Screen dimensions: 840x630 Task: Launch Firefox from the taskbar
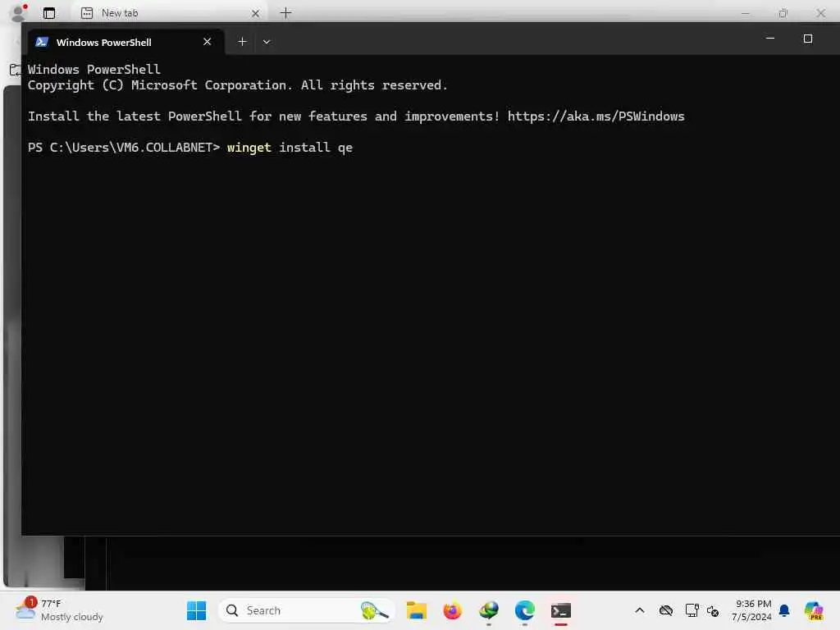coord(453,610)
